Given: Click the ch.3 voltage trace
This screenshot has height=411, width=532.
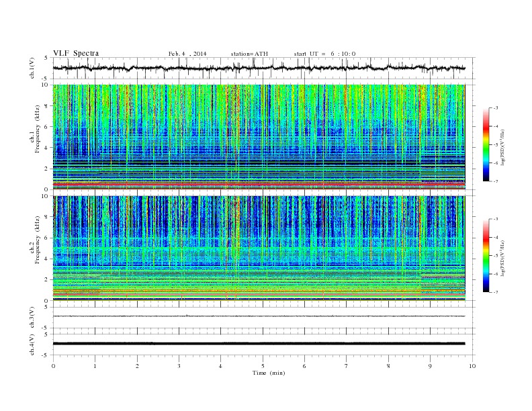Looking at the screenshot, I should (x=259, y=316).
